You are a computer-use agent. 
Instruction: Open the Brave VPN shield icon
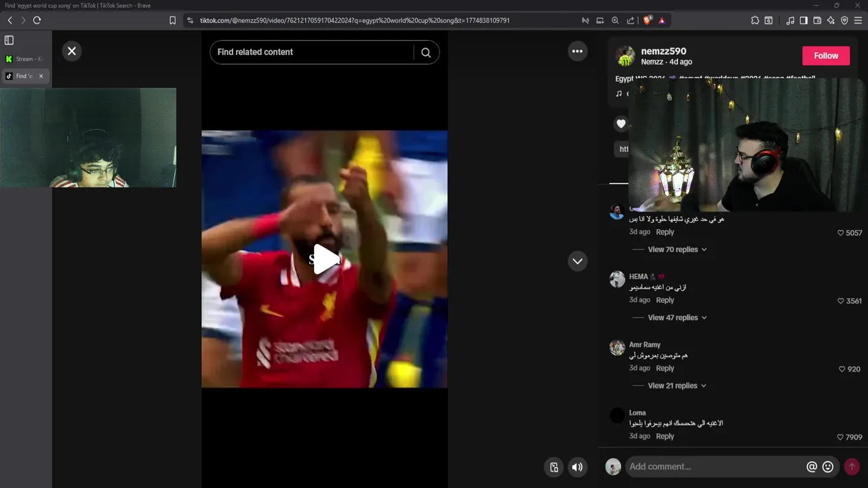tap(844, 20)
